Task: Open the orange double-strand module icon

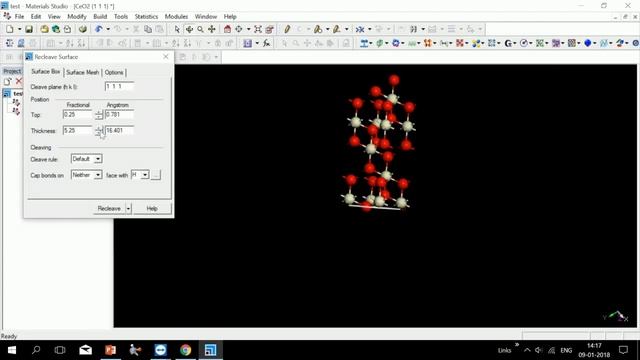Action: pos(427,43)
